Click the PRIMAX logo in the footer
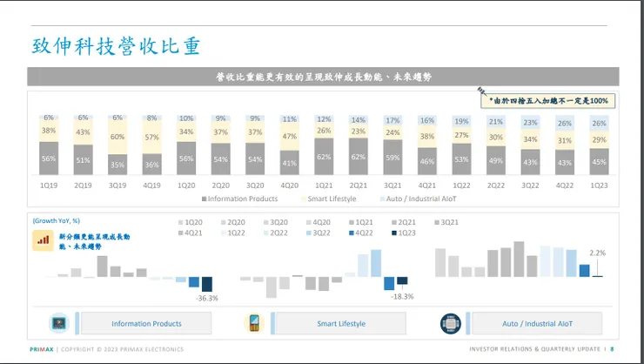Image resolution: width=644 pixels, height=364 pixels. [42, 349]
